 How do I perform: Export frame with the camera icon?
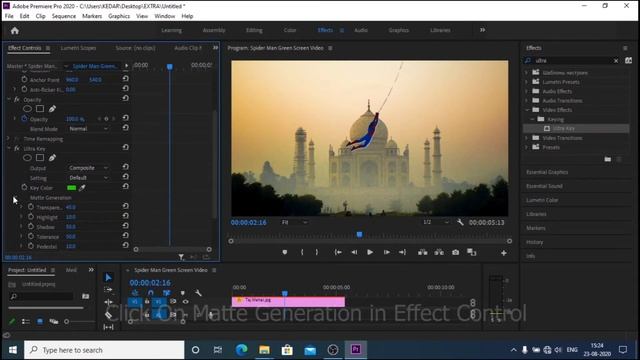[456, 253]
